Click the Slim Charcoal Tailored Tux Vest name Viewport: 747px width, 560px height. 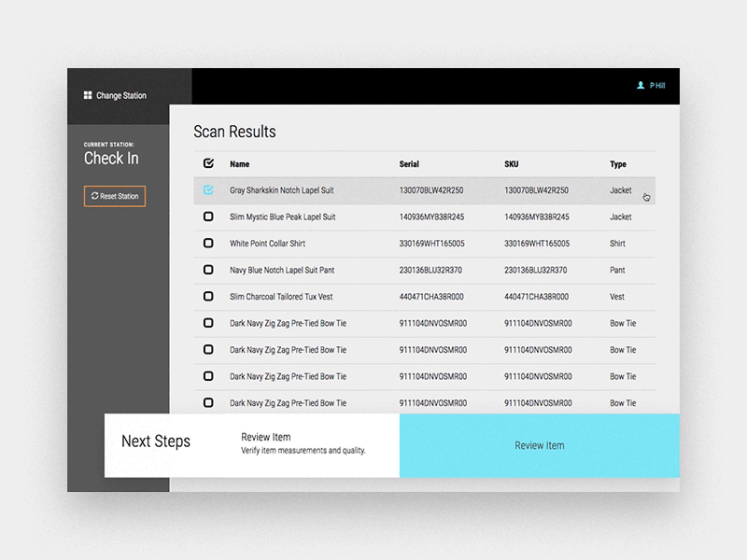[281, 297]
